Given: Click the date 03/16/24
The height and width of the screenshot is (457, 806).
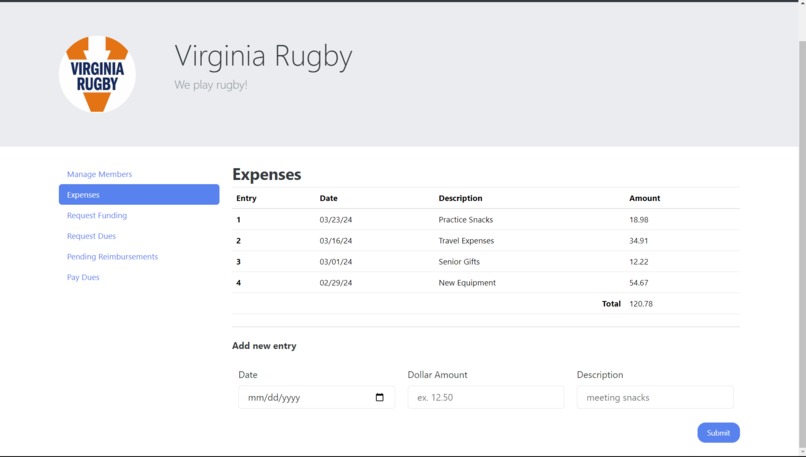Looking at the screenshot, I should click(336, 241).
